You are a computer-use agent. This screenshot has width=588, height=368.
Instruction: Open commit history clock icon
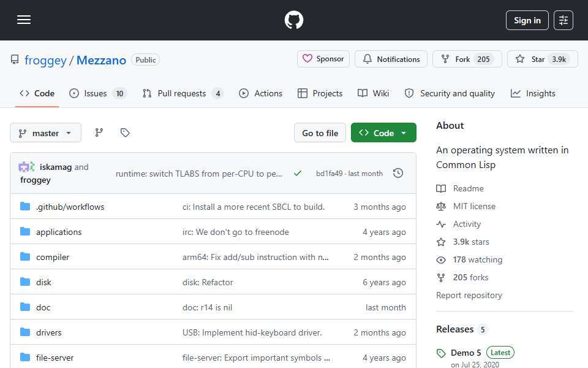pos(398,173)
